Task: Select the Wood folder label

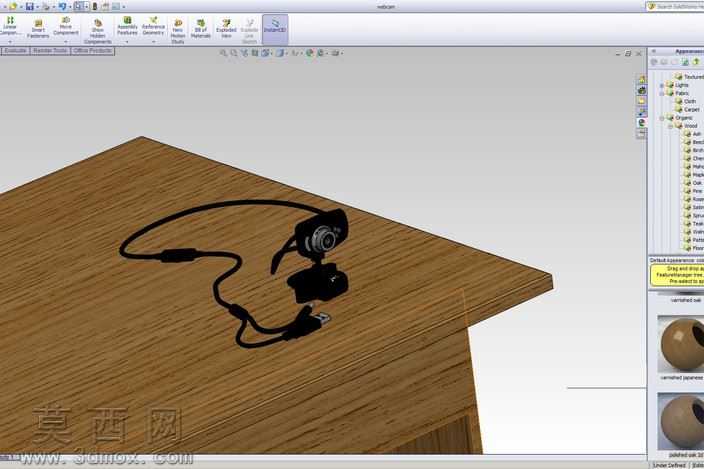Action: click(691, 126)
